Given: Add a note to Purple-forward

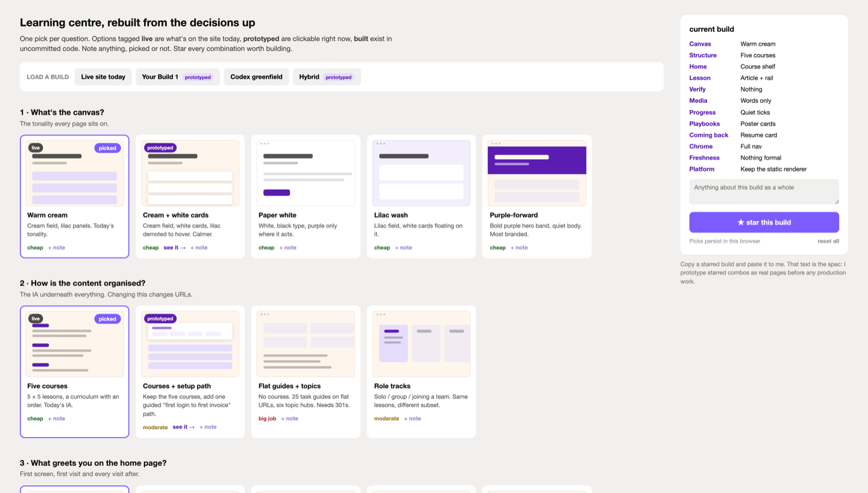Looking at the screenshot, I should point(519,248).
